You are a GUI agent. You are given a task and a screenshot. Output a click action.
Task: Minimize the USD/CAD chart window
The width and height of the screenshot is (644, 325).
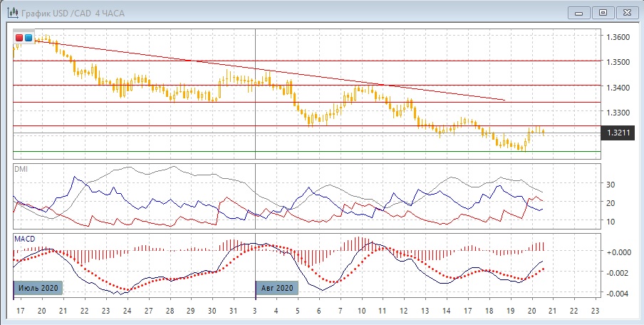click(x=579, y=12)
